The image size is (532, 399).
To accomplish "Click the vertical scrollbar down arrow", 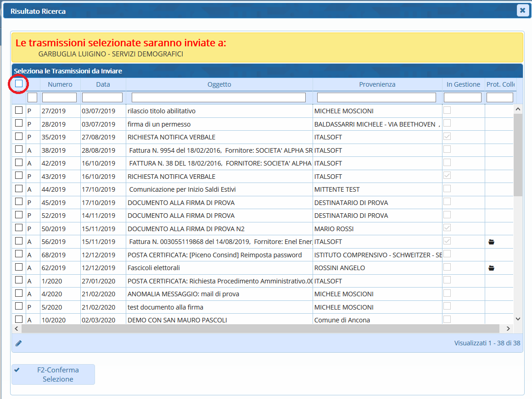I will [x=518, y=319].
